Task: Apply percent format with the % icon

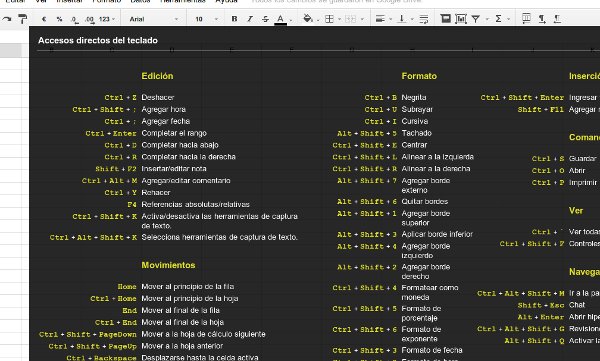Action: coord(59,19)
